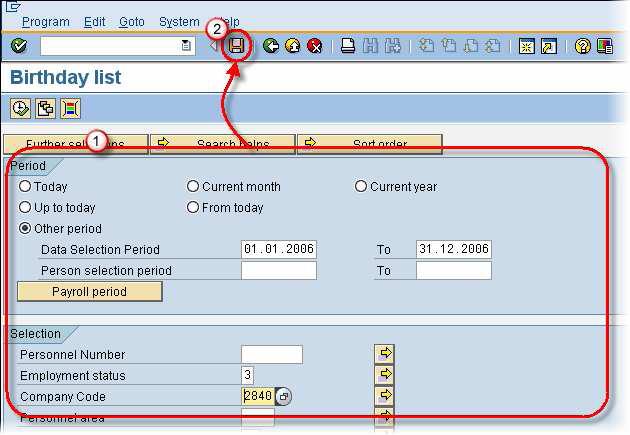Open multiple selection for Personnel Number

384,354
